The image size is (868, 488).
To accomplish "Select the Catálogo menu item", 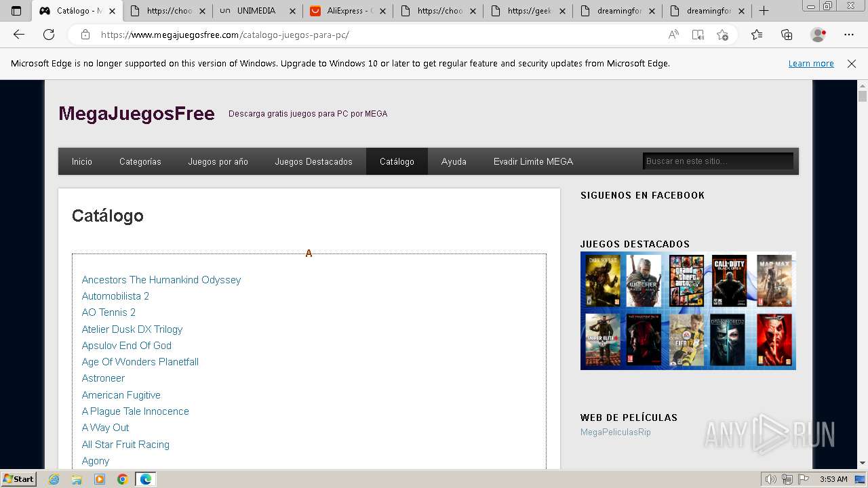I will pyautogui.click(x=397, y=161).
